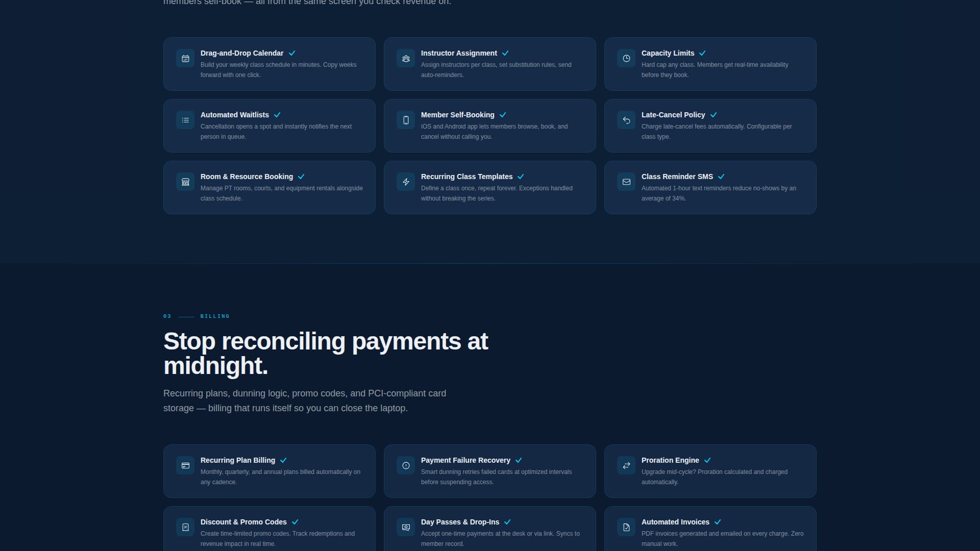Viewport: 980px width, 551px height.
Task: Click the Instructor Assignment people icon
Action: click(406, 59)
